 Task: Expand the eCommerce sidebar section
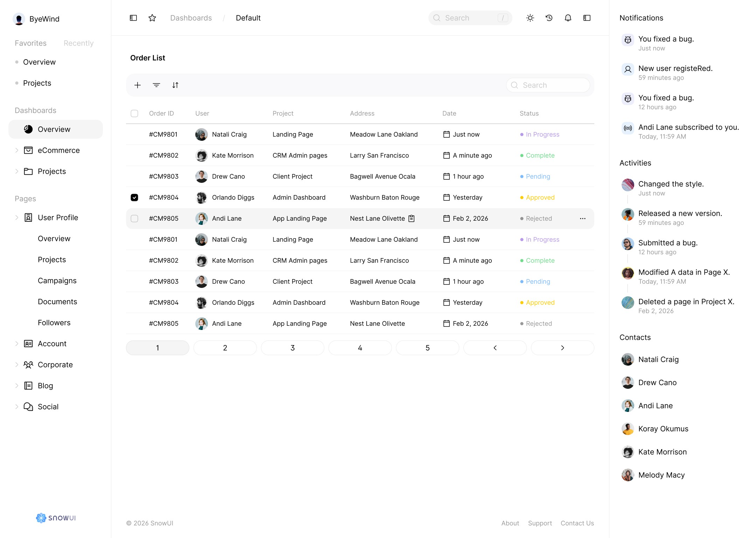tap(17, 150)
